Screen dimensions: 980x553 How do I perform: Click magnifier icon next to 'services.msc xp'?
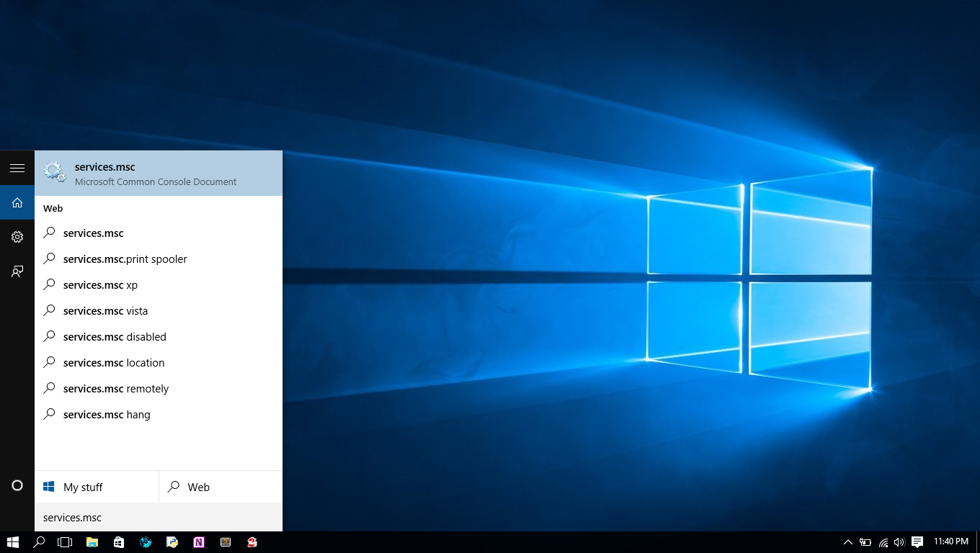point(49,284)
